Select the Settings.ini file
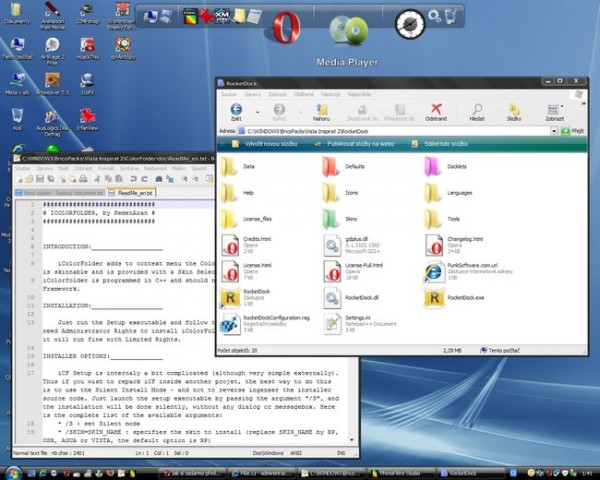The height and width of the screenshot is (480, 600). pyautogui.click(x=360, y=324)
